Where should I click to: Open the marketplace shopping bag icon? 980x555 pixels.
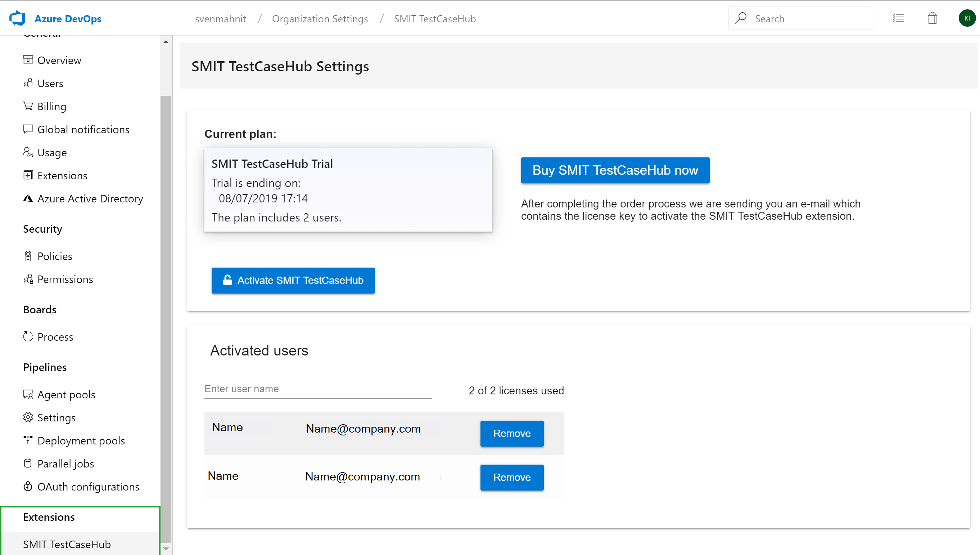click(932, 18)
